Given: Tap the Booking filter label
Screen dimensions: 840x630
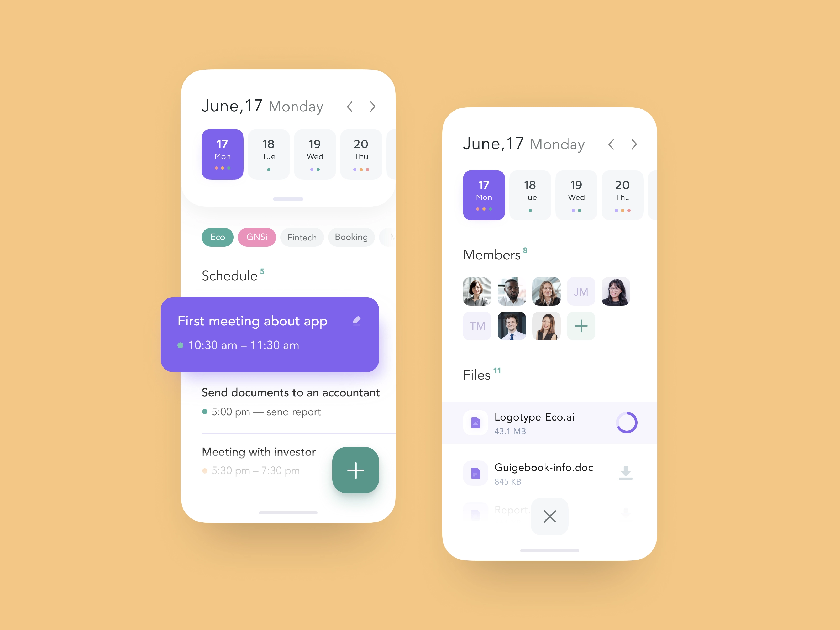Looking at the screenshot, I should [350, 237].
